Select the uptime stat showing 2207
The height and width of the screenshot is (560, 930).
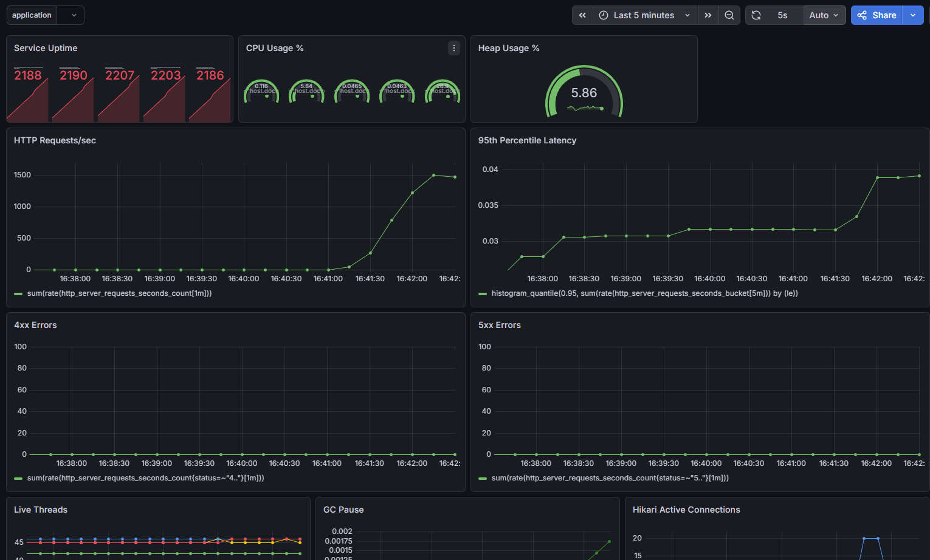pyautogui.click(x=120, y=75)
